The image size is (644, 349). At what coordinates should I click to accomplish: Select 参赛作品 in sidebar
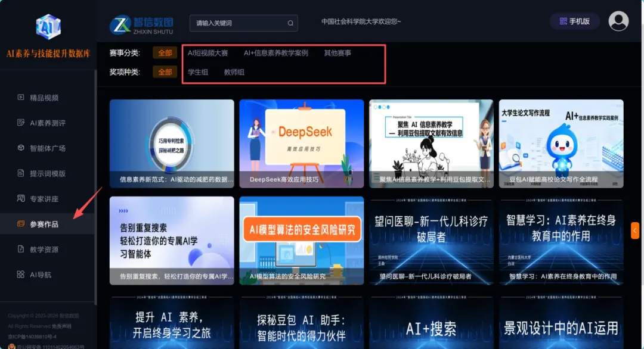[47, 224]
